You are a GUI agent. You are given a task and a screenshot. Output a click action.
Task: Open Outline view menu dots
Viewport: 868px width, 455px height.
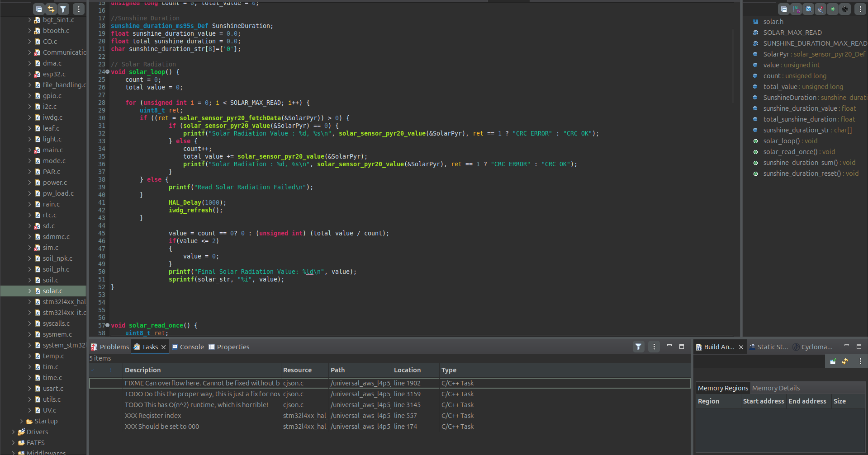(x=860, y=9)
